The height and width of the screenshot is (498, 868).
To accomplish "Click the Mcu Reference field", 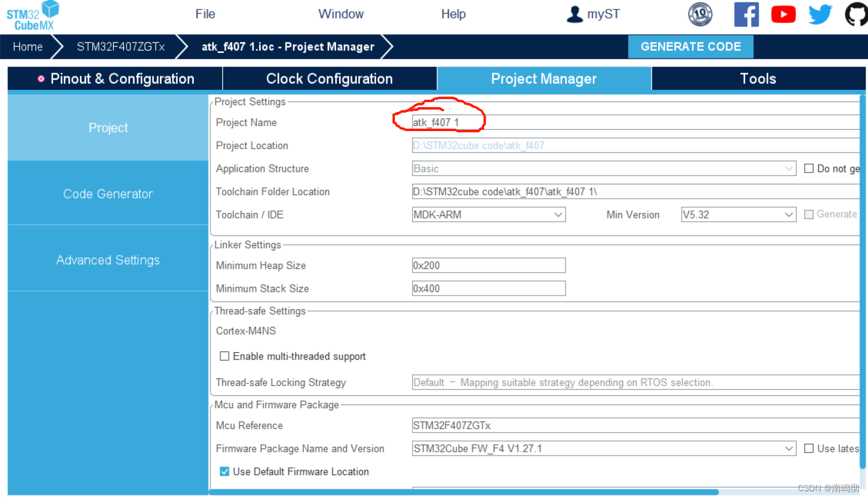I will coord(635,425).
